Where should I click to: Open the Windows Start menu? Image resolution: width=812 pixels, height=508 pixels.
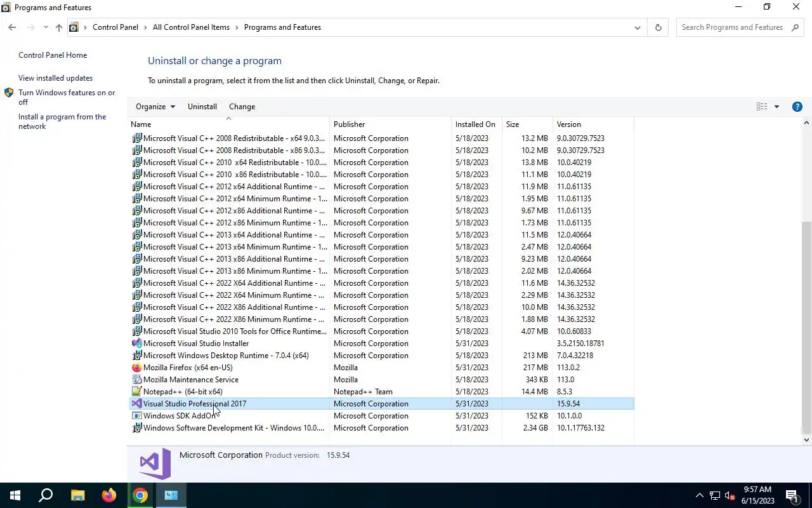pos(15,495)
